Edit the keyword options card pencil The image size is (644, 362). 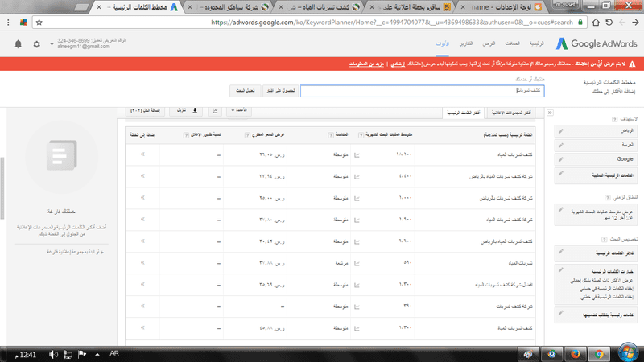pos(560,270)
